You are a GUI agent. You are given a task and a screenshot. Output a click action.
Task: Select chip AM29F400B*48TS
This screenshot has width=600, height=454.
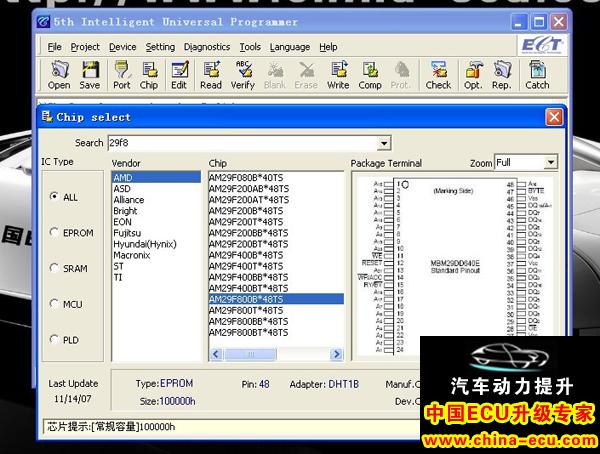coord(276,255)
